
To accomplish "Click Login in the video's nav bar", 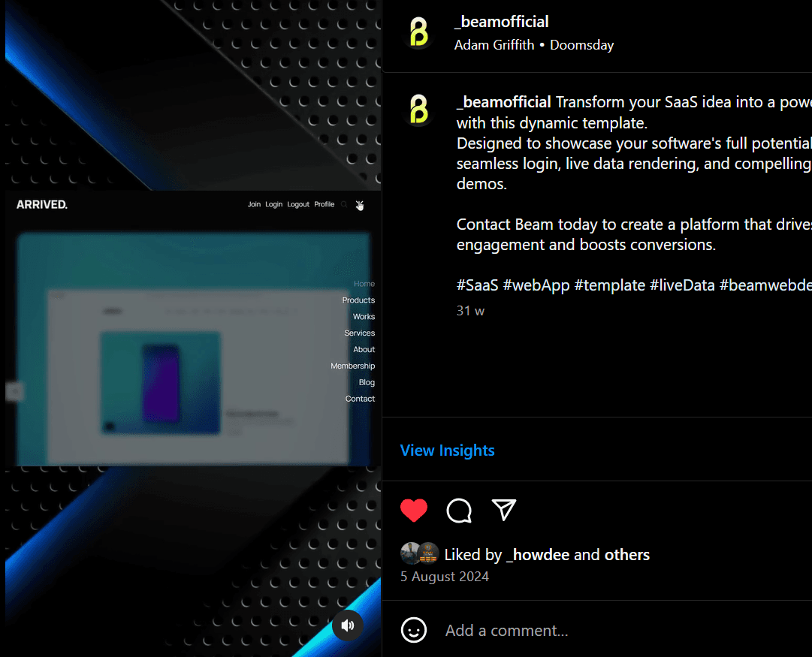I will point(274,204).
